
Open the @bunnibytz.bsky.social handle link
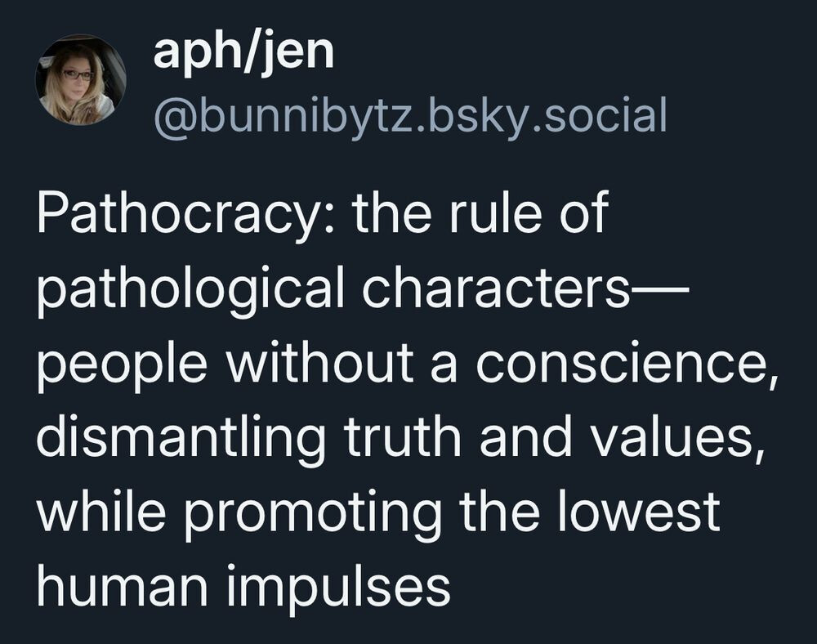click(411, 116)
